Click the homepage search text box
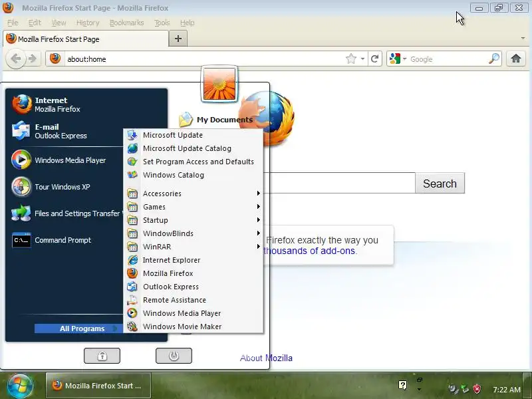 tap(339, 183)
